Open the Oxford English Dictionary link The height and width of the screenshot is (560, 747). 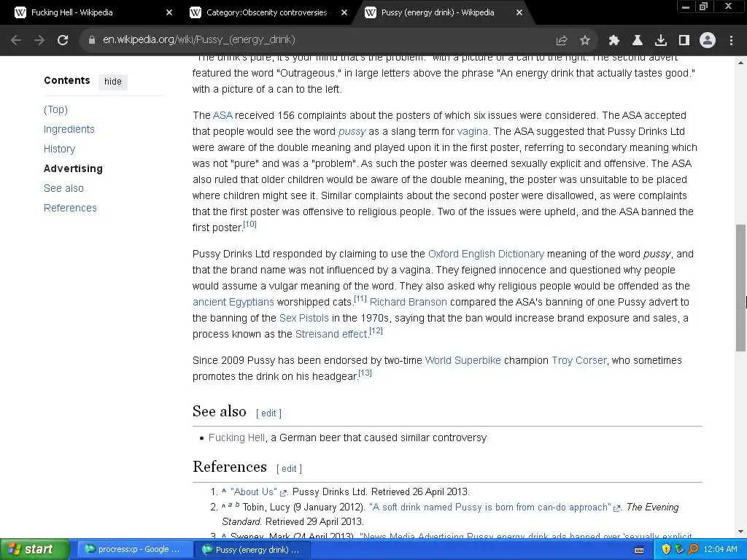[486, 254]
